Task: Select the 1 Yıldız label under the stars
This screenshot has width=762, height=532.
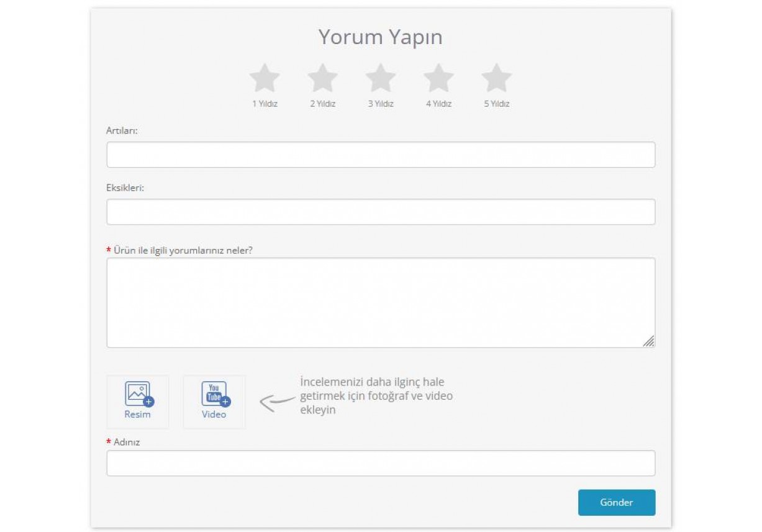Action: (x=266, y=104)
